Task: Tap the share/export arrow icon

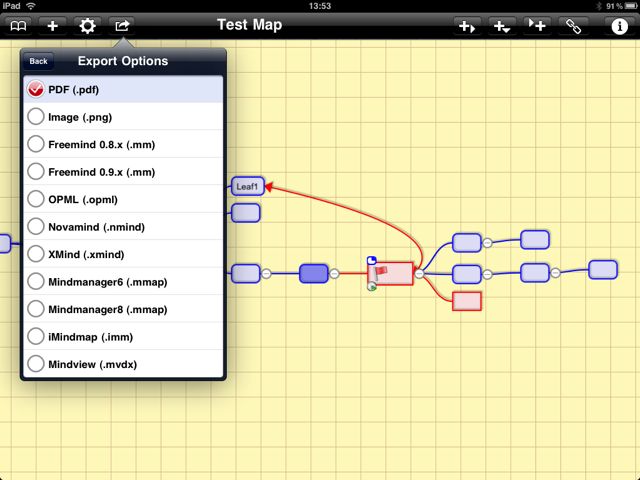Action: point(122,26)
